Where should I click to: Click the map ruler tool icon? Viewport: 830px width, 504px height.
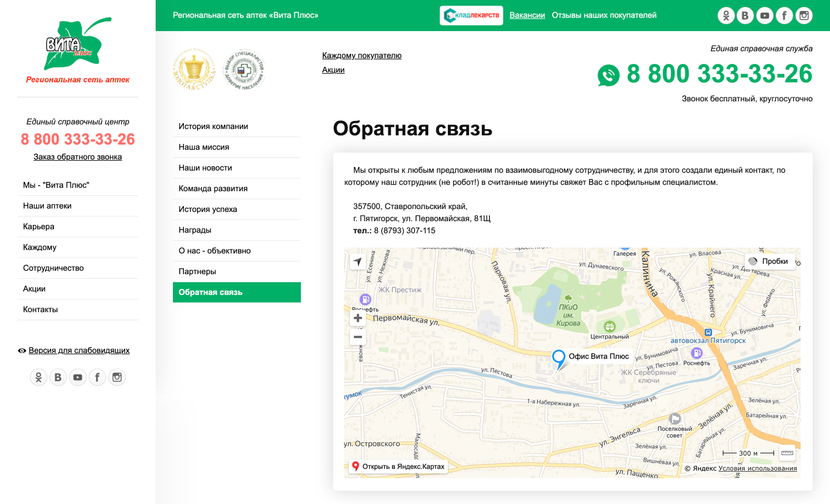point(787,453)
